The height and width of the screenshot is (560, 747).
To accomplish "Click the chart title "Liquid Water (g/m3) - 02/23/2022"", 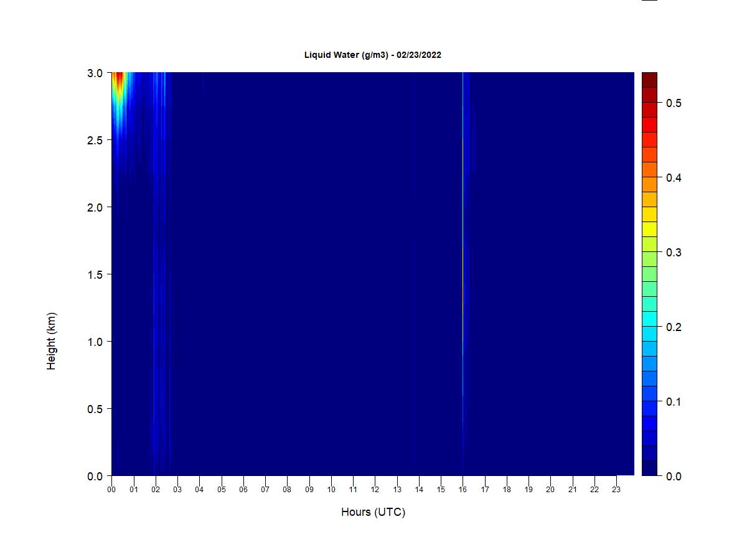I will [x=373, y=55].
